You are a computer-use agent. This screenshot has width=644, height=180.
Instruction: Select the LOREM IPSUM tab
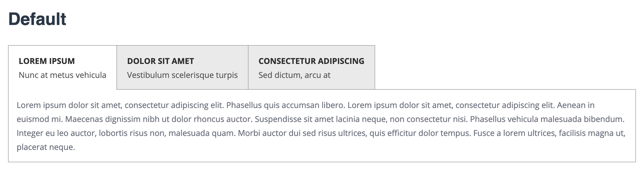pos(47,61)
